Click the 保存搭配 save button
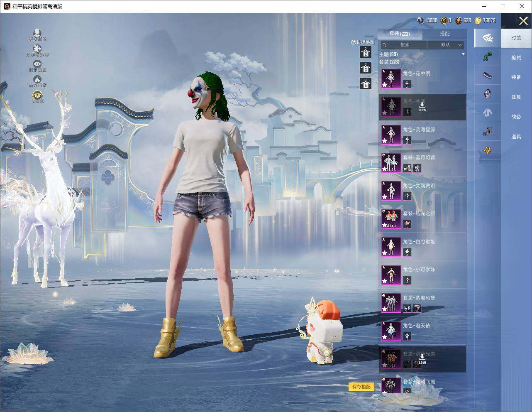532x412 pixels. coord(361,387)
